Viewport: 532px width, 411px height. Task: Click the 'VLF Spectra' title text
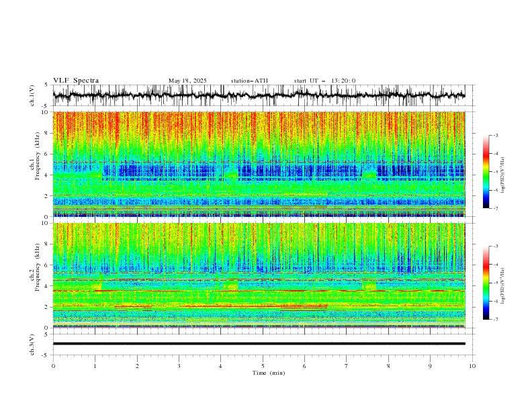point(76,81)
